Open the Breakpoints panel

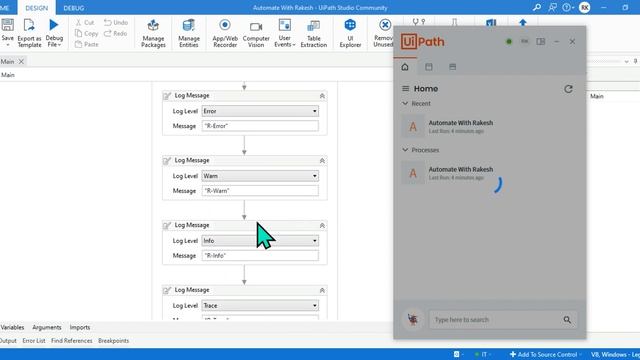pyautogui.click(x=113, y=340)
